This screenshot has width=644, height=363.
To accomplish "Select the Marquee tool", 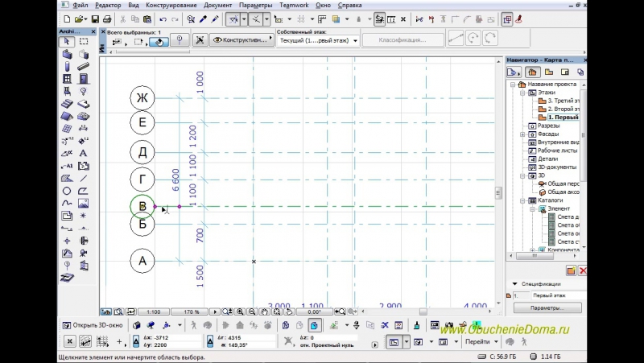I will [84, 42].
